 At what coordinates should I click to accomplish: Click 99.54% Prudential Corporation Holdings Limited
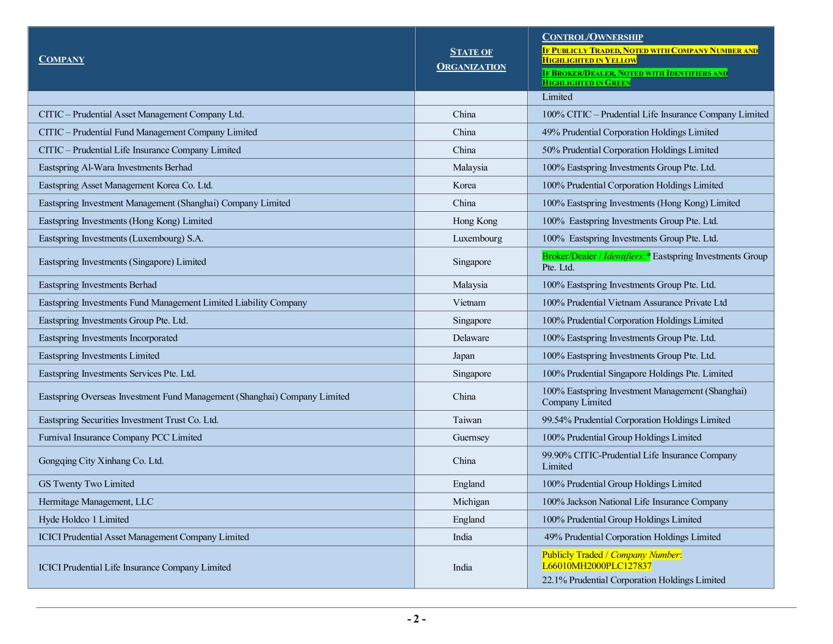click(x=636, y=419)
